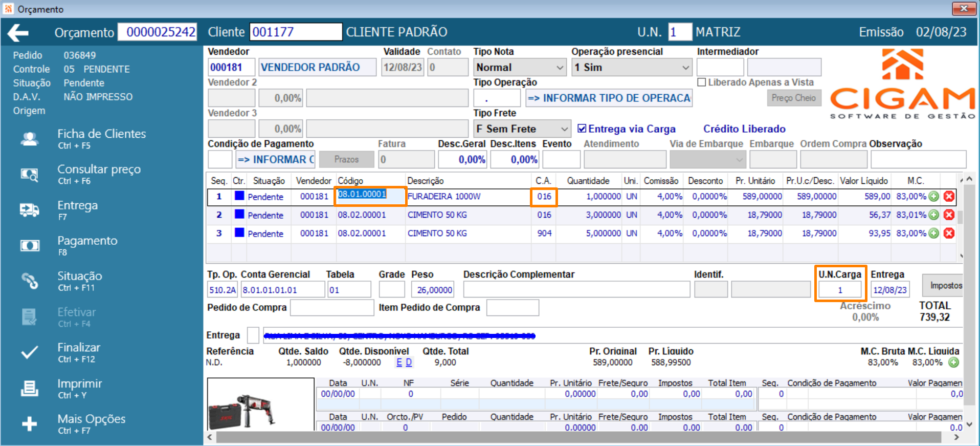This screenshot has height=446, width=980.
Task: Click the Peso field
Action: pyautogui.click(x=433, y=289)
